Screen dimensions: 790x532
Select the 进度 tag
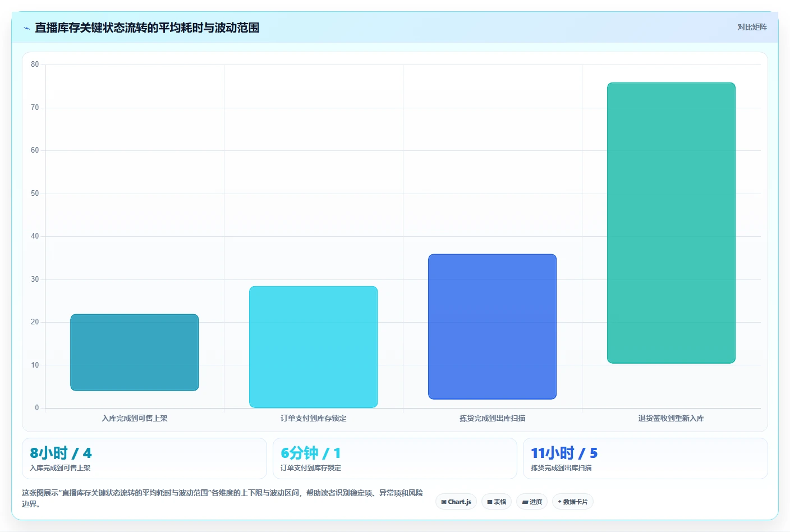click(x=532, y=502)
